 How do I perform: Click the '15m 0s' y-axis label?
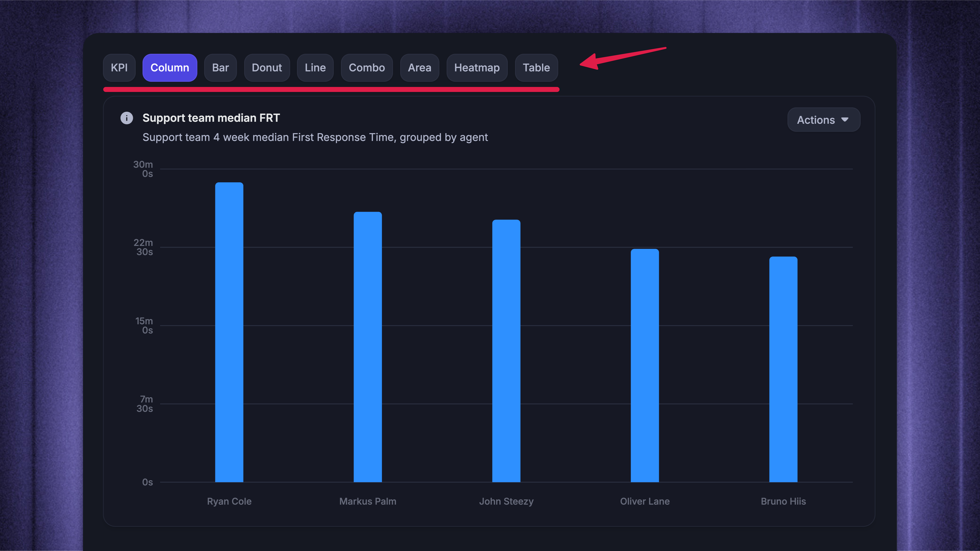tap(144, 325)
